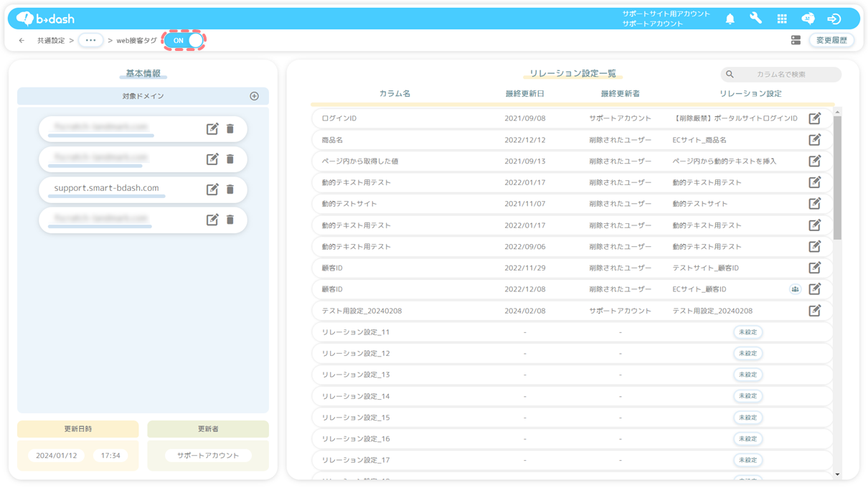
Task: Click the 基本情報 panel title
Action: coord(143,74)
